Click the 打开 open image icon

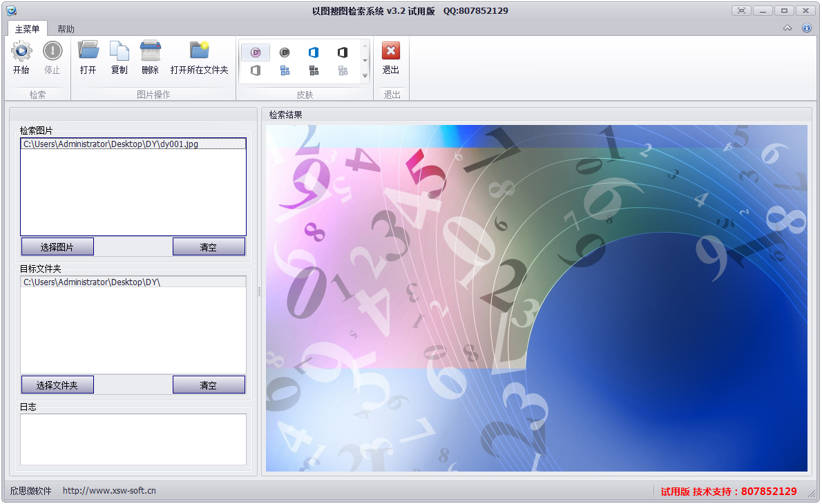click(88, 51)
